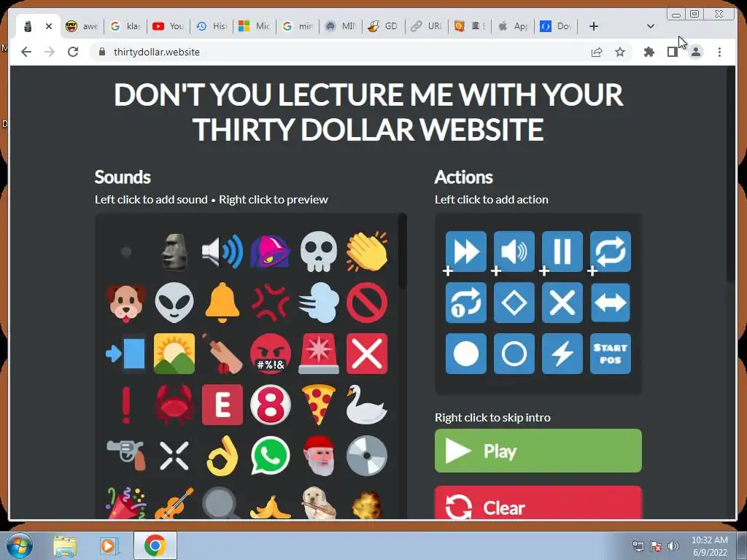The image size is (747, 560).
Task: Add the diamond outline action
Action: [514, 303]
